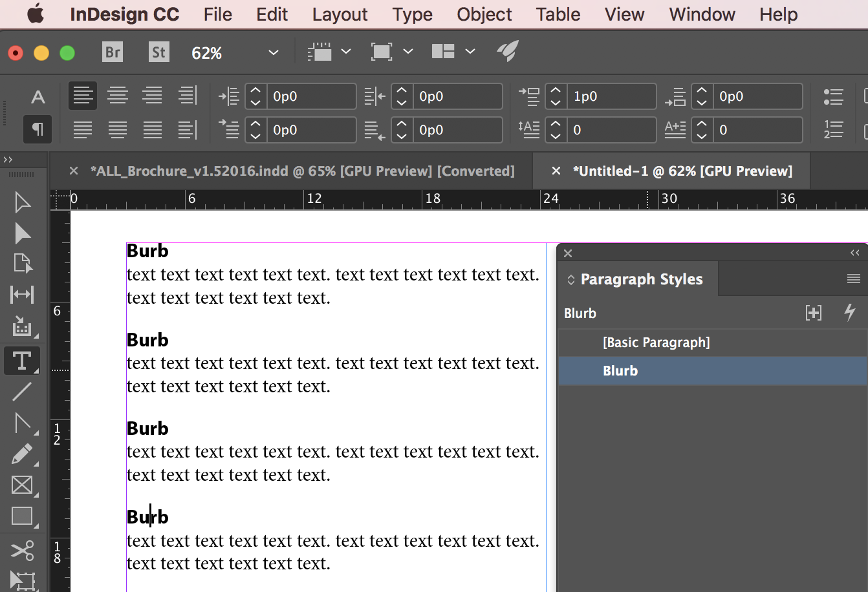The image size is (868, 592).
Task: Select the Gap tool
Action: coord(22,295)
